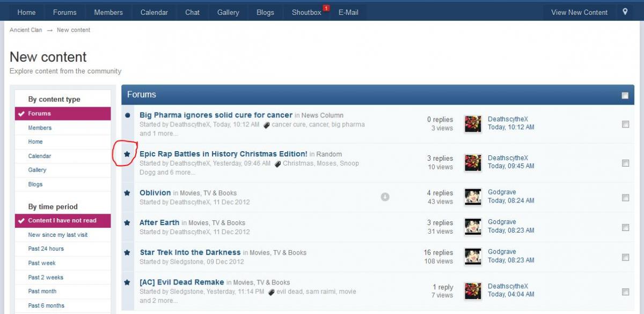This screenshot has height=314, width=644.
Task: Select Past 2 weeks time filter
Action: [46, 277]
